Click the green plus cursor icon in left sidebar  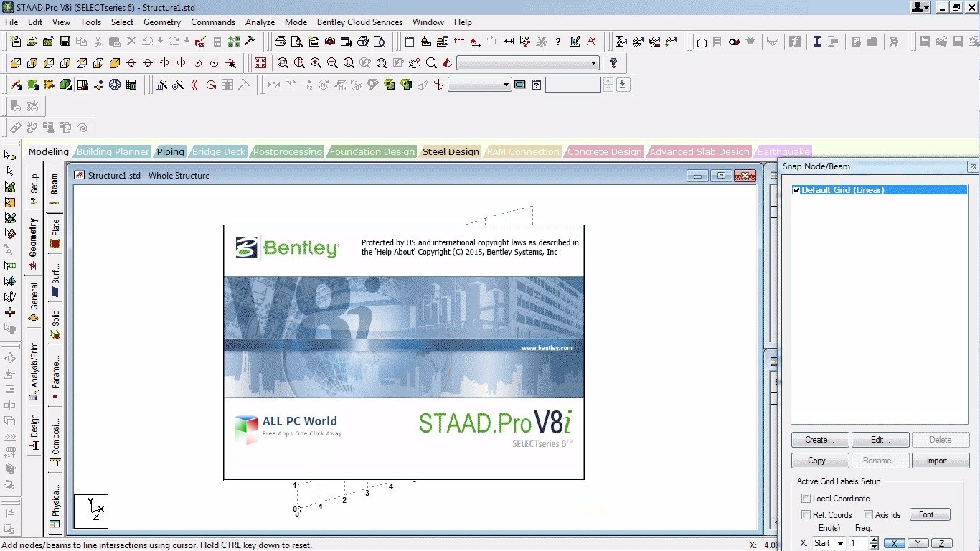[10, 312]
